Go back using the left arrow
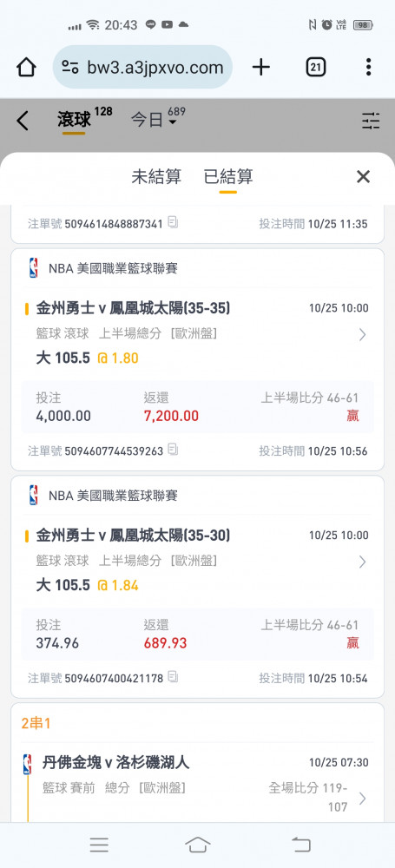 pyautogui.click(x=23, y=120)
